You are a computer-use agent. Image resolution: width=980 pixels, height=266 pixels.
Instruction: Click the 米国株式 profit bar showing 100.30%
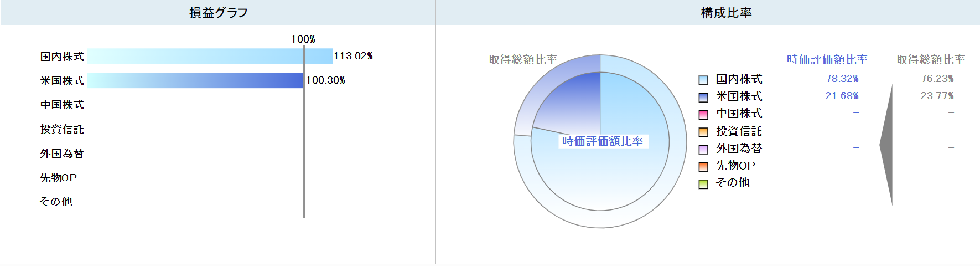click(195, 80)
